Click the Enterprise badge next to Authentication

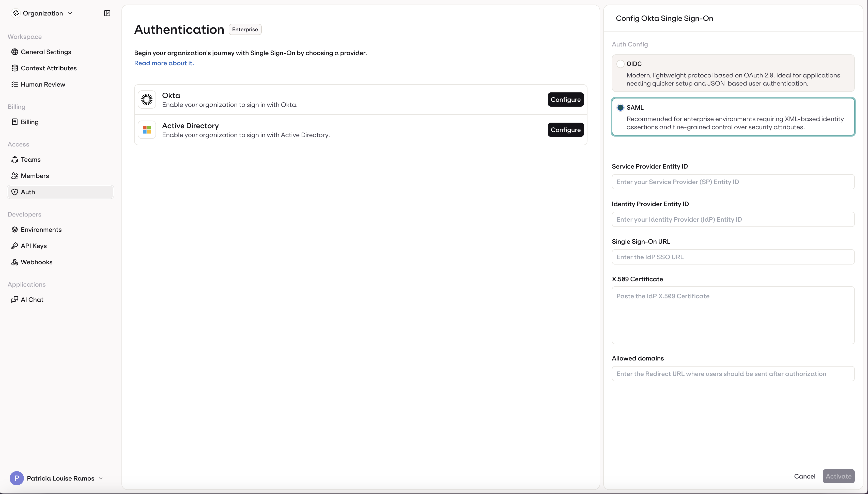pyautogui.click(x=244, y=29)
